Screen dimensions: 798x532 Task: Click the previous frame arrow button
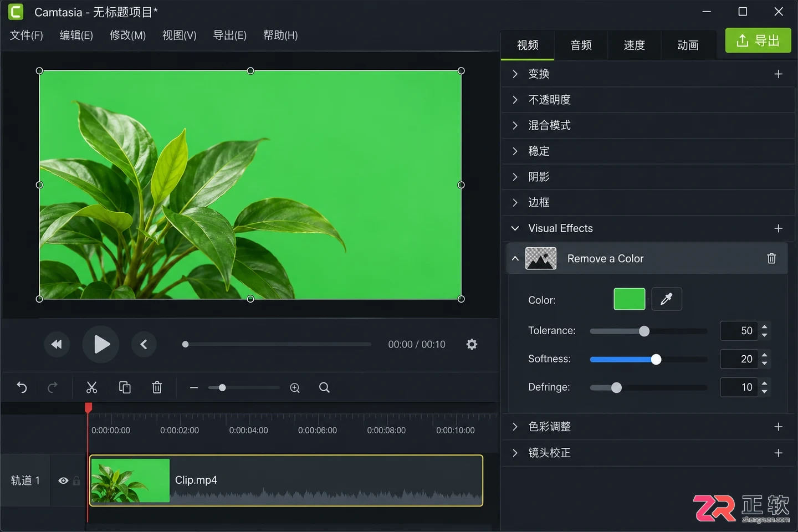pos(144,344)
